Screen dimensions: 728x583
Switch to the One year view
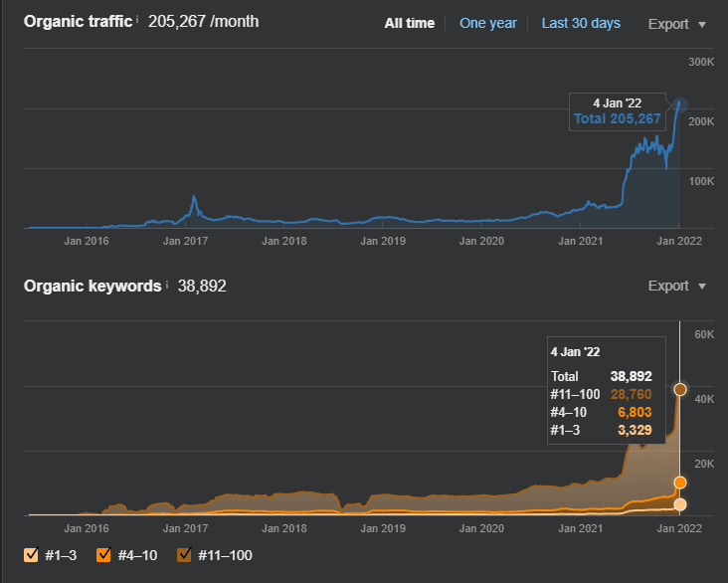click(488, 23)
